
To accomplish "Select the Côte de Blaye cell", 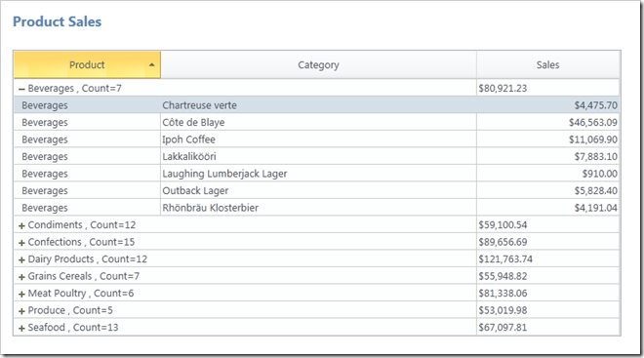I will (x=318, y=122).
